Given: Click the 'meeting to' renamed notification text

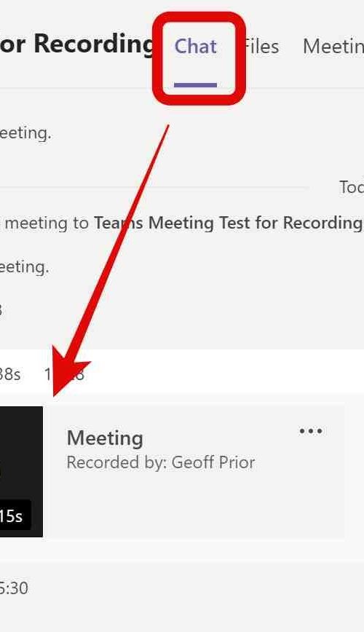Looking at the screenshot, I should click(x=47, y=223).
